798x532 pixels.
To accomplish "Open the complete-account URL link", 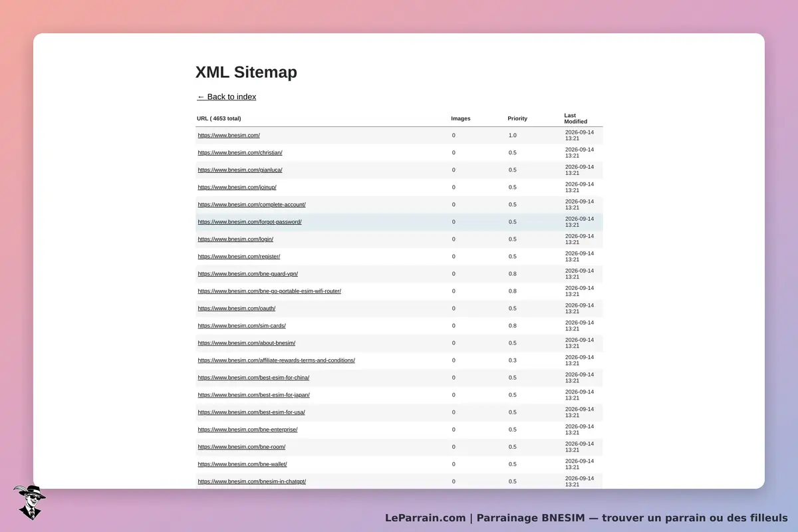I will point(251,205).
